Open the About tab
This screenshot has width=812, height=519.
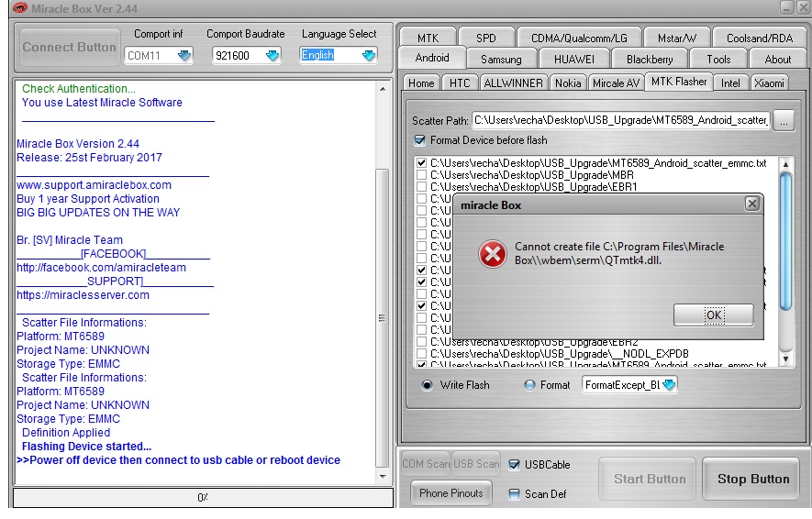click(x=777, y=60)
